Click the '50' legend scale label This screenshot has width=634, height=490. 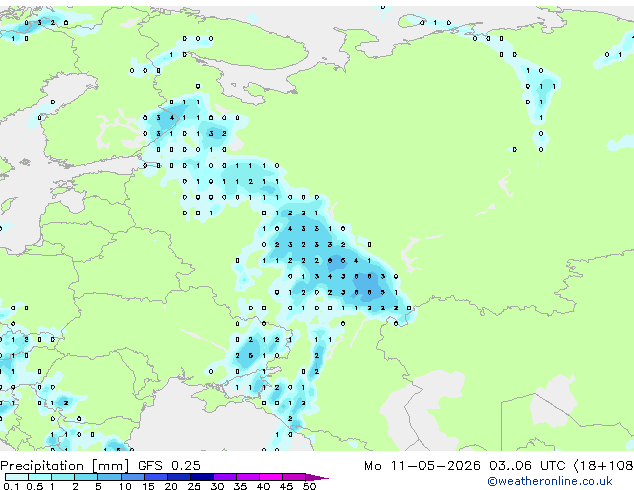pyautogui.click(x=310, y=486)
